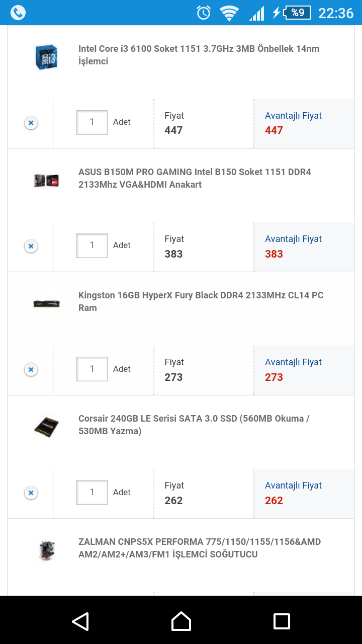Edit quantity field for Intel Core i3
The height and width of the screenshot is (644, 362).
[x=92, y=122]
